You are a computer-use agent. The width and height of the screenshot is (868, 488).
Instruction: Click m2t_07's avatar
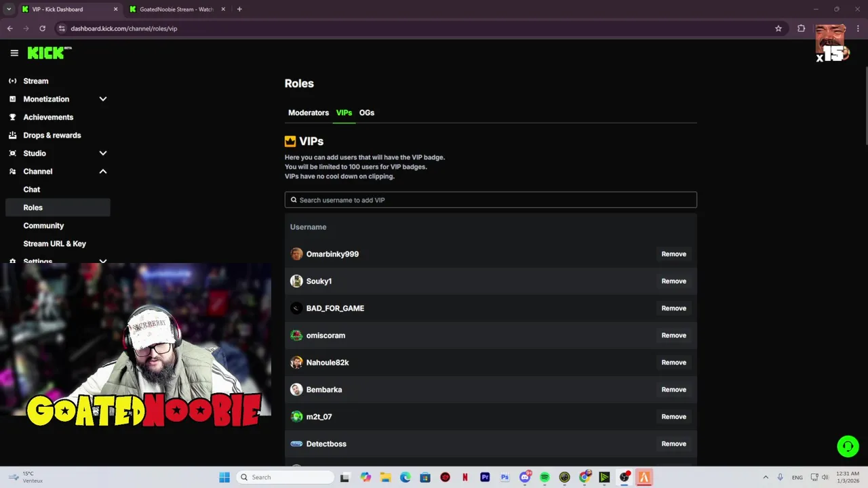click(x=296, y=417)
